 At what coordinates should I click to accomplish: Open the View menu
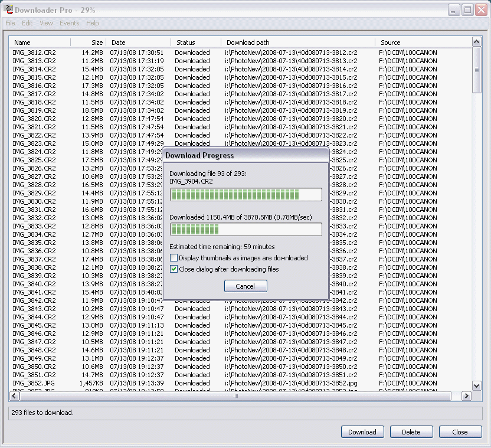(x=46, y=23)
